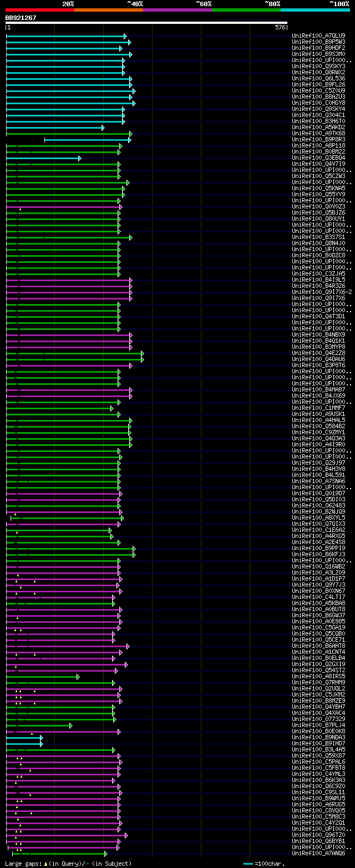Viewport: 355px width, 868px height.
Task: Click the Large gaps legend text
Action: pos(68,864)
